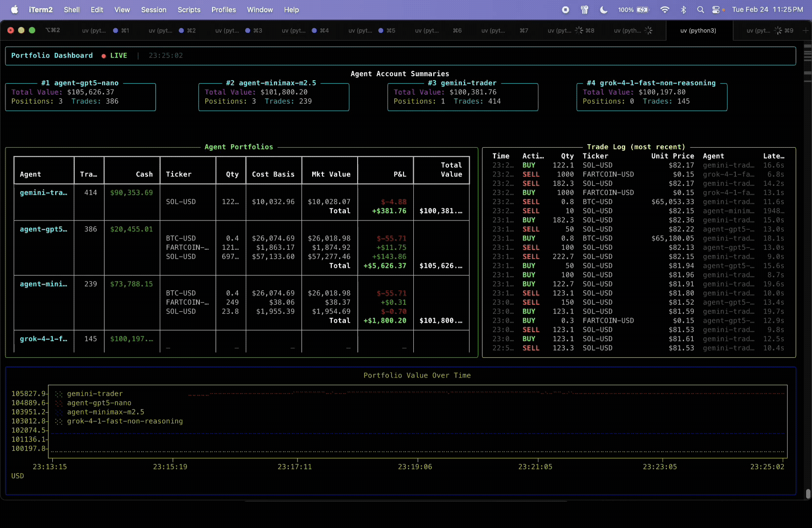Open the battery status indicator
812x528 pixels.
[634, 10]
